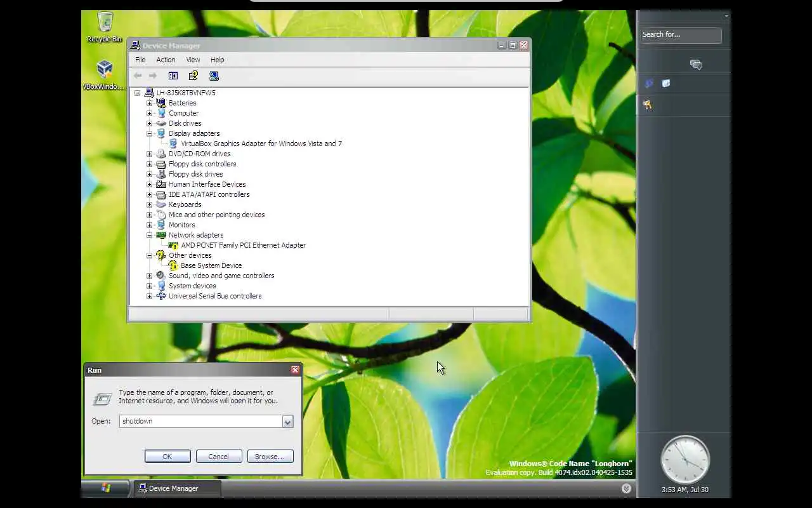Click the analog clock in the sidebar
Screen dimensions: 812x508
(x=684, y=460)
